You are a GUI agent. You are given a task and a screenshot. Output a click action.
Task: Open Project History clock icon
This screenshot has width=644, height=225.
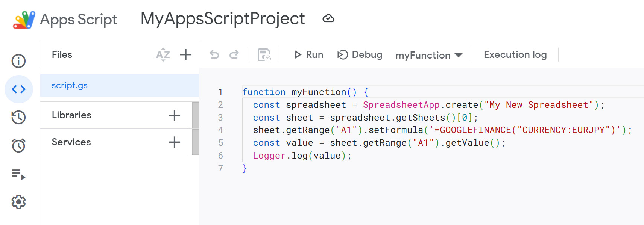pyautogui.click(x=18, y=117)
